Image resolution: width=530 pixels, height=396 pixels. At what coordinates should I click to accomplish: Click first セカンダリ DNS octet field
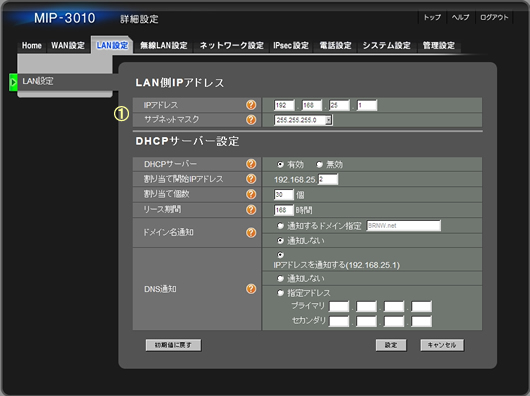339,321
